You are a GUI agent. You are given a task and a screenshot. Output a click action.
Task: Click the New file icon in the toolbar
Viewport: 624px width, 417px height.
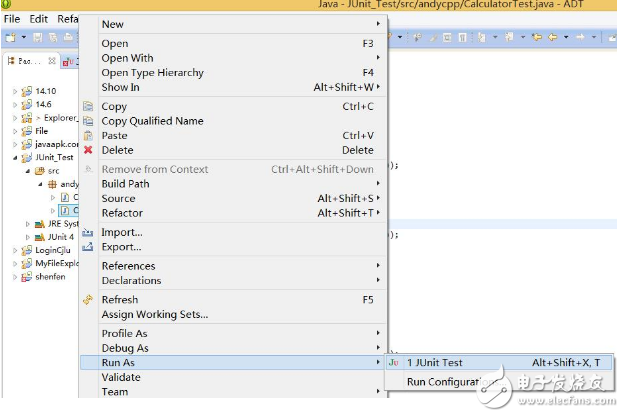(x=10, y=37)
